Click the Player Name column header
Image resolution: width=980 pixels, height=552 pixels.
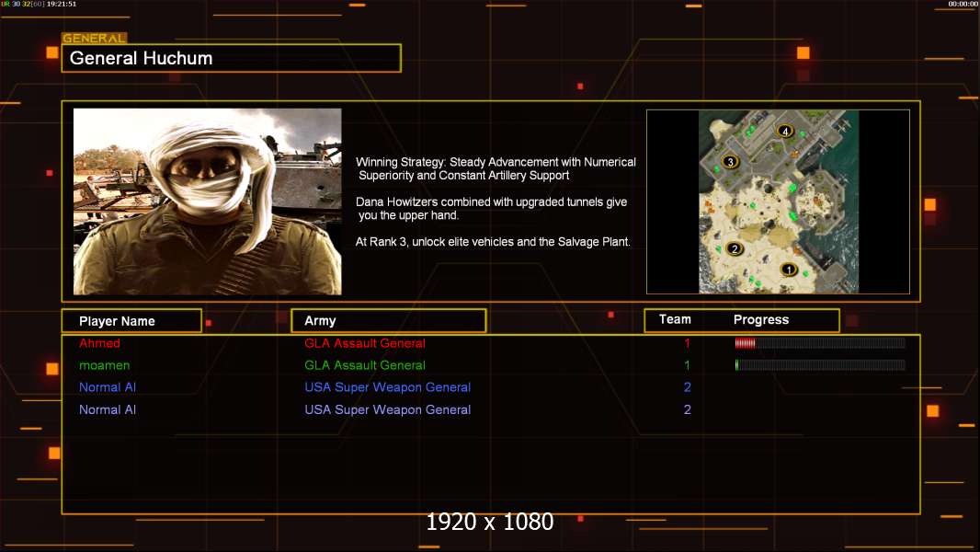point(131,321)
